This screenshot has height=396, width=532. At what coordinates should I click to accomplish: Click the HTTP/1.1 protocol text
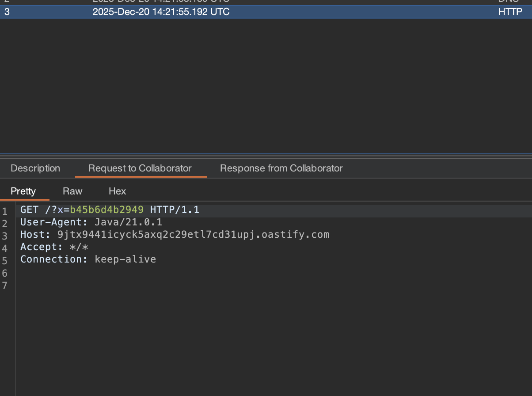click(x=175, y=210)
